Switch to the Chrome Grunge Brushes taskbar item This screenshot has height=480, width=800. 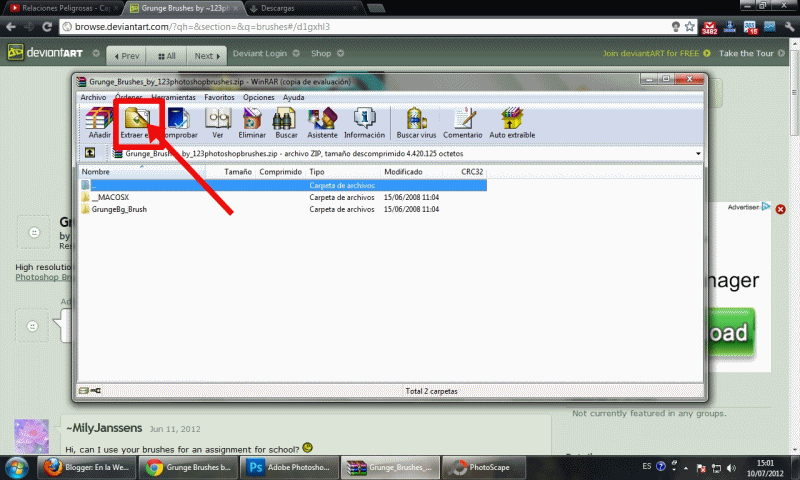point(188,467)
